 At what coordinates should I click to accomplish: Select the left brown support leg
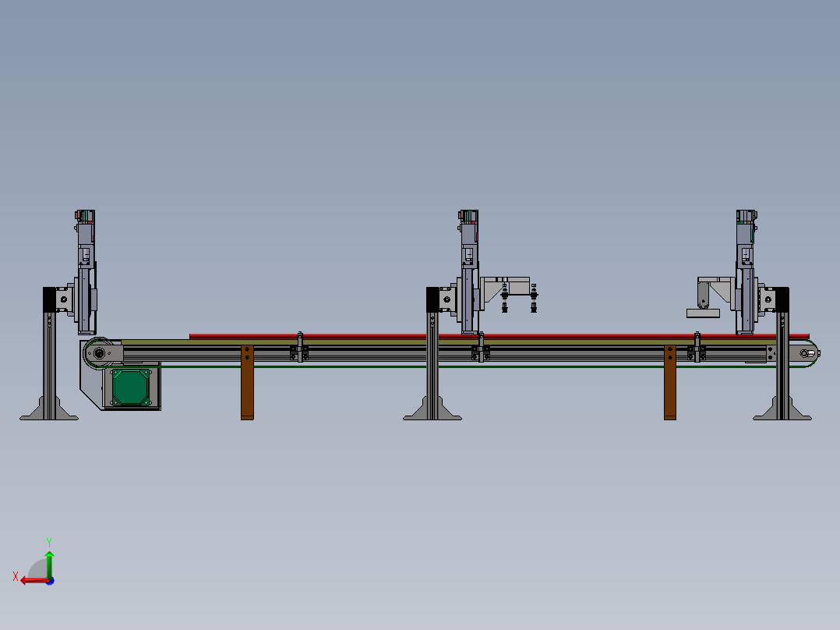tap(247, 382)
